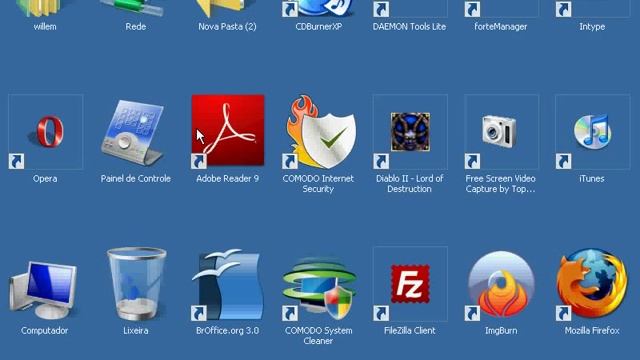Open the Lixeira recycle bin icon

pyautogui.click(x=137, y=284)
